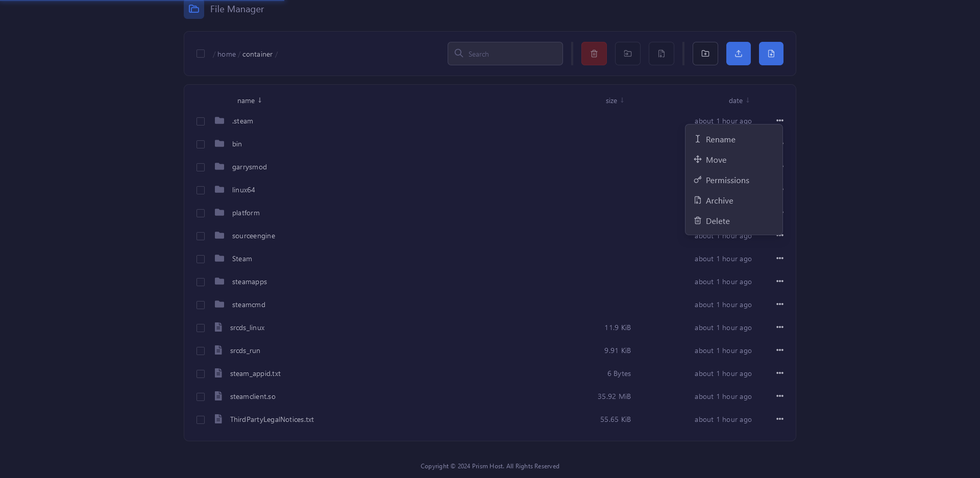Toggle the select-all checkbox beside the breadcrumb
Viewport: 980px width, 478px height.
[201, 54]
